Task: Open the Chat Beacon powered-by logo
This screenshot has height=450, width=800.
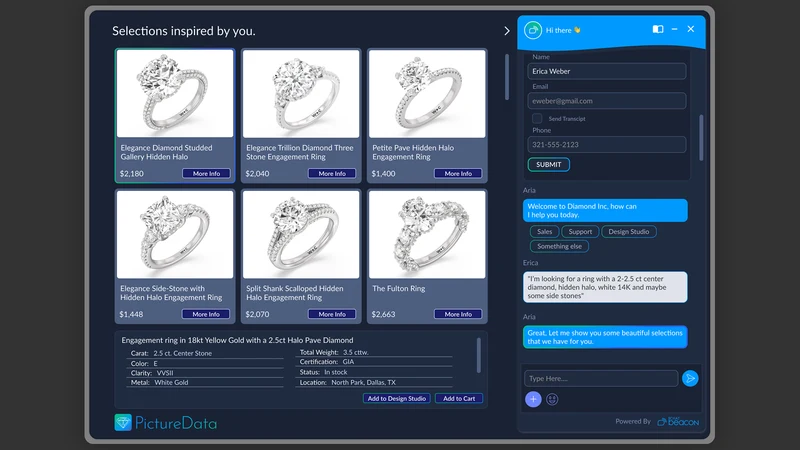Action: 678,421
